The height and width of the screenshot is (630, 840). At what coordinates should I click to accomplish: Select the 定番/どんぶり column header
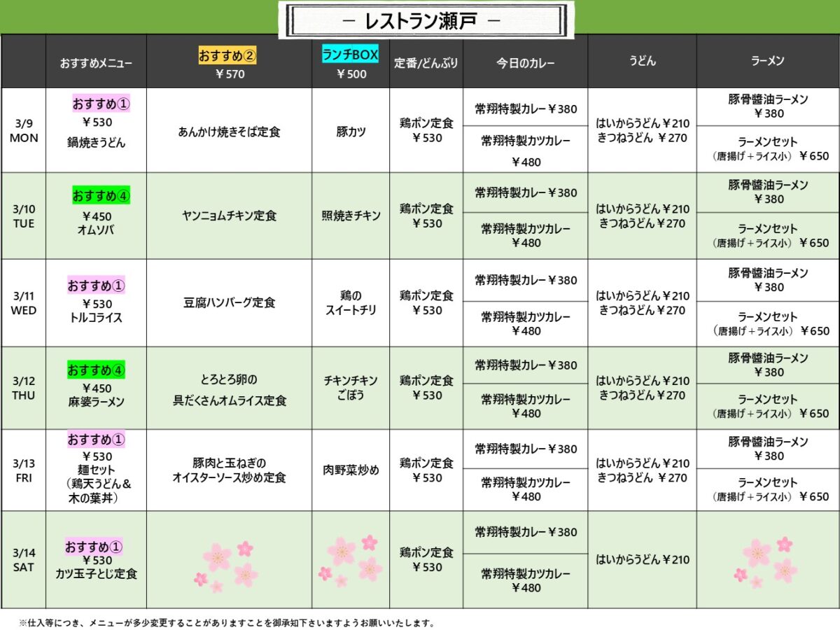pyautogui.click(x=426, y=62)
